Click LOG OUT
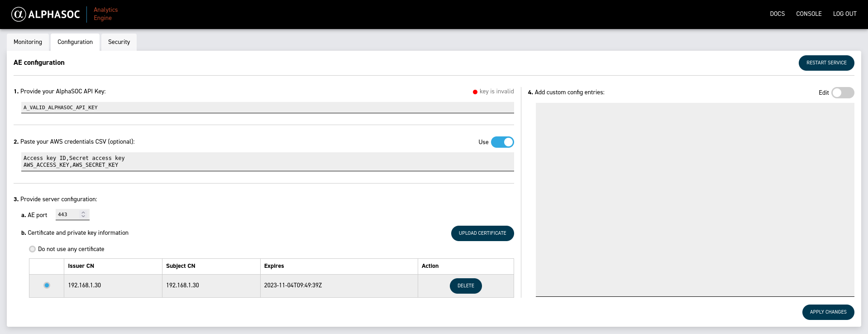The height and width of the screenshot is (334, 868). pos(844,14)
